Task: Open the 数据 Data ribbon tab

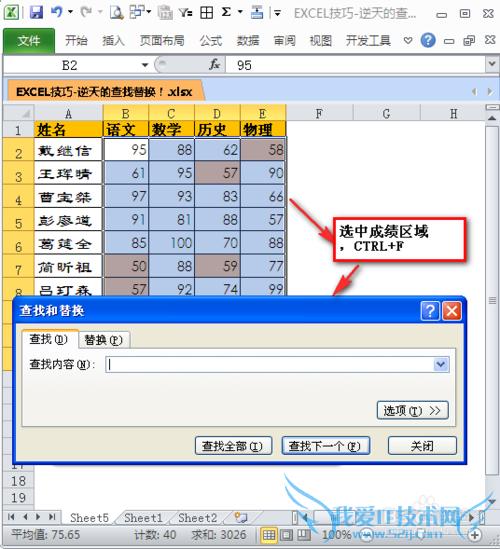Action: (x=248, y=41)
